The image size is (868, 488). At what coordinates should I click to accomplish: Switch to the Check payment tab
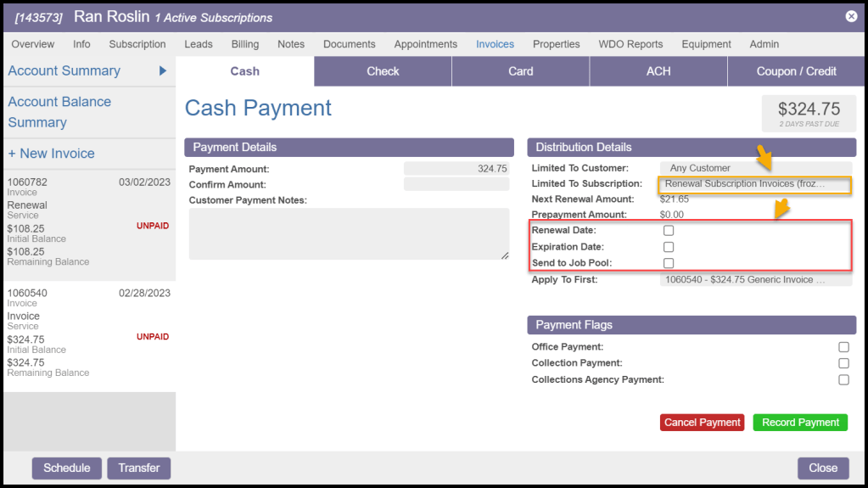click(383, 71)
